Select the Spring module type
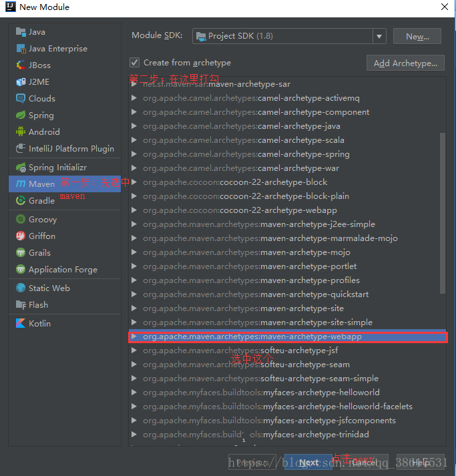 pyautogui.click(x=65, y=115)
